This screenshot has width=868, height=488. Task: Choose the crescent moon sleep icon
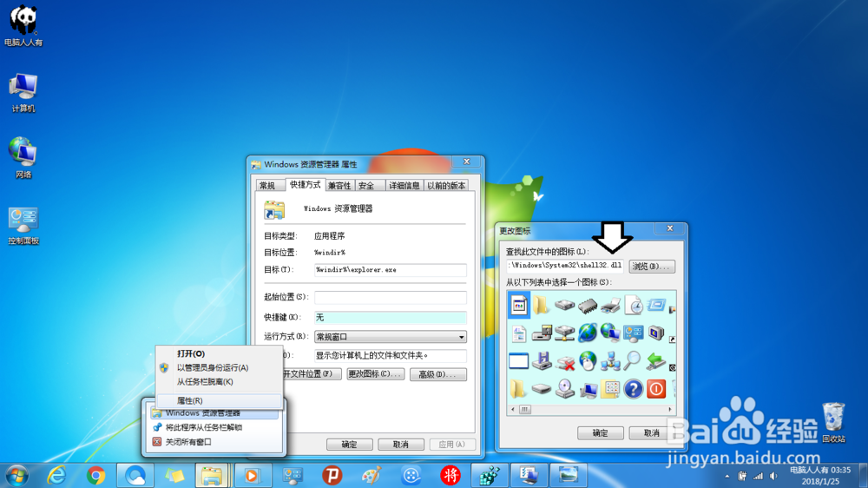click(x=656, y=333)
